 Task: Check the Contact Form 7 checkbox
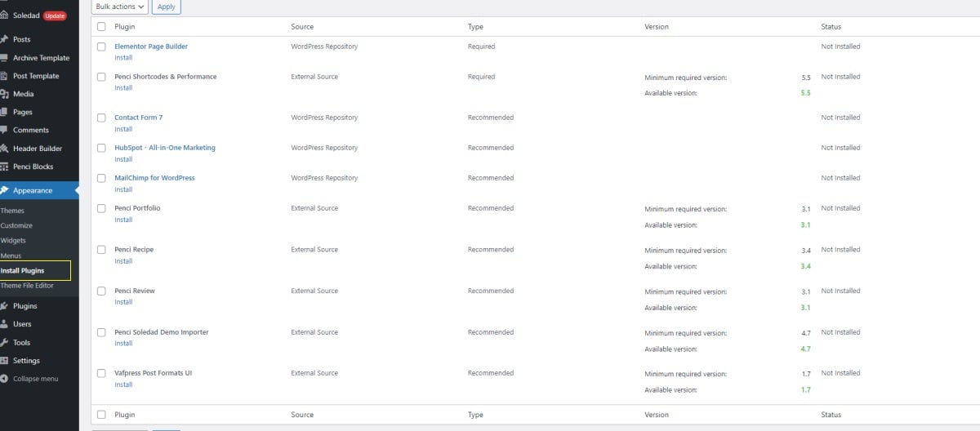101,118
